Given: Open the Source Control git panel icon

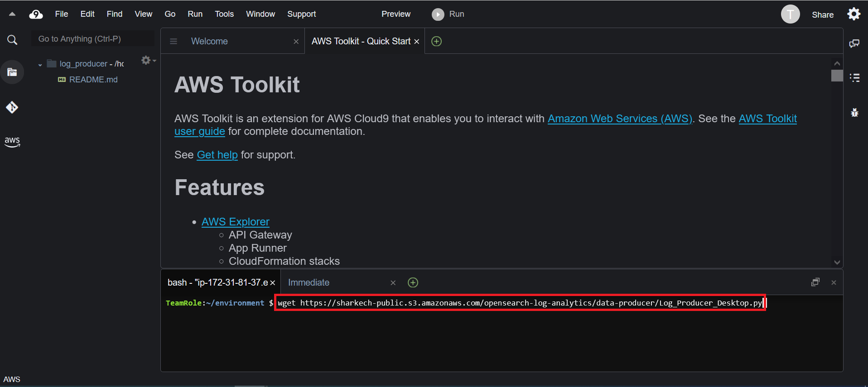Looking at the screenshot, I should 12,107.
